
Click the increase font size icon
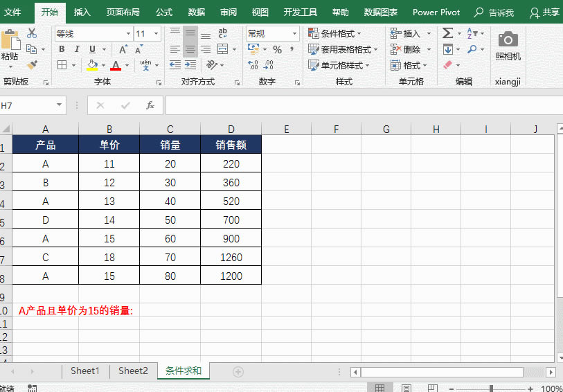pos(123,49)
